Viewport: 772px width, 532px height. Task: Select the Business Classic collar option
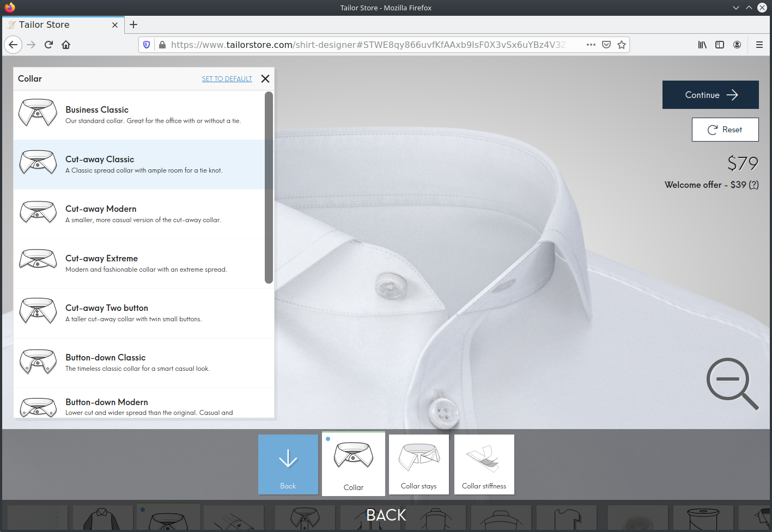[x=139, y=115]
